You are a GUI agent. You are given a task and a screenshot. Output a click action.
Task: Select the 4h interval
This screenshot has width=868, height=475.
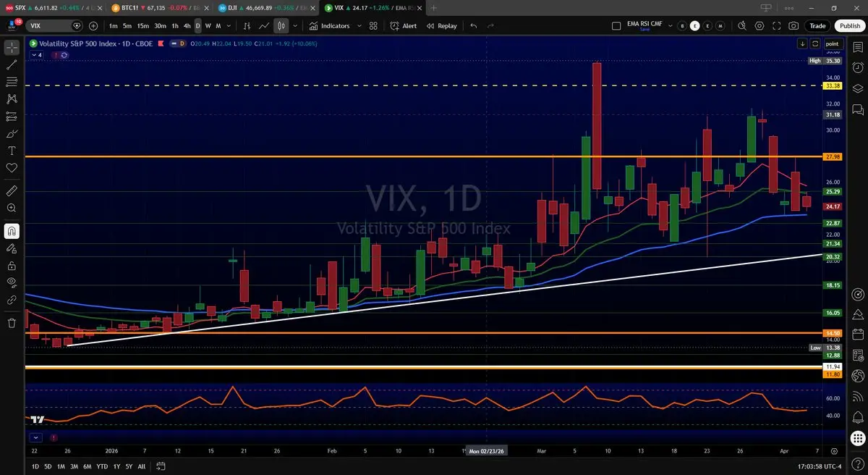coord(187,25)
